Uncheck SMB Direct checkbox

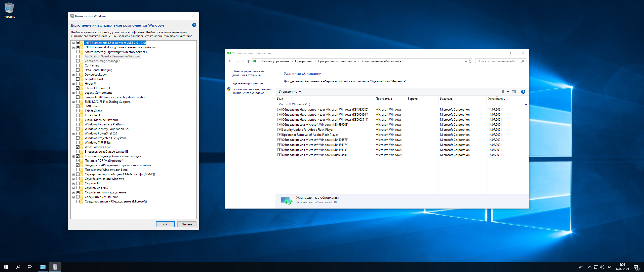[78, 106]
